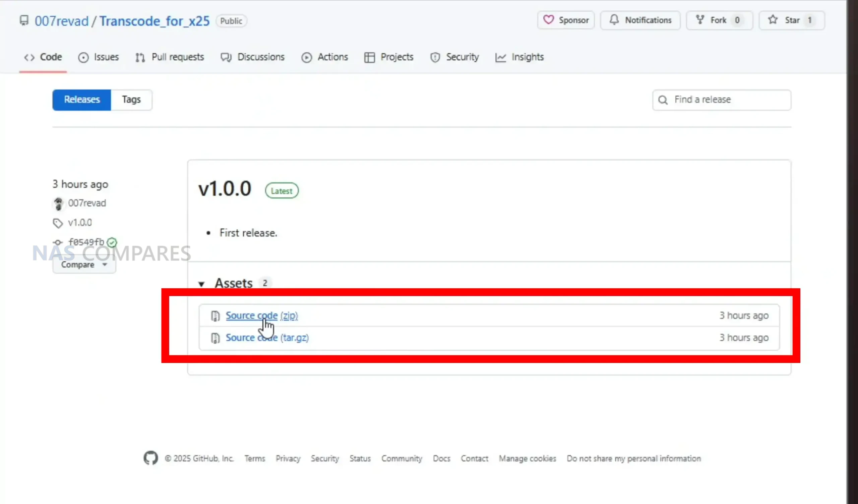Open the Notifications bell button
Viewport: 858px width, 504px height.
coord(640,20)
